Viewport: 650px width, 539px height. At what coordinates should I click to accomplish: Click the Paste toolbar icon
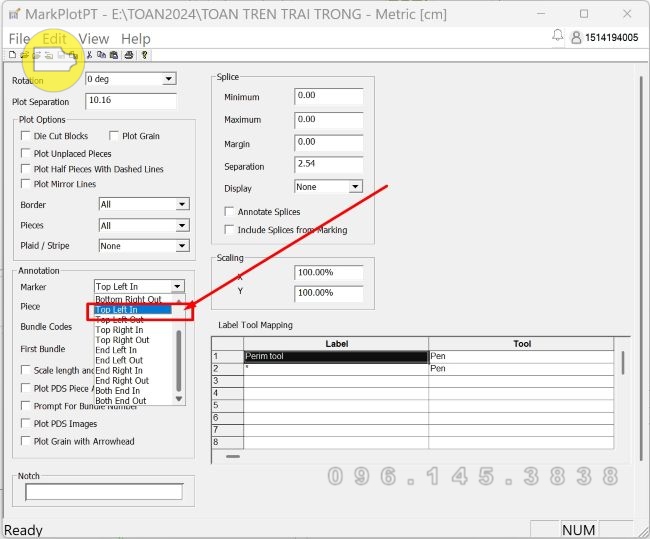pyautogui.click(x=113, y=55)
